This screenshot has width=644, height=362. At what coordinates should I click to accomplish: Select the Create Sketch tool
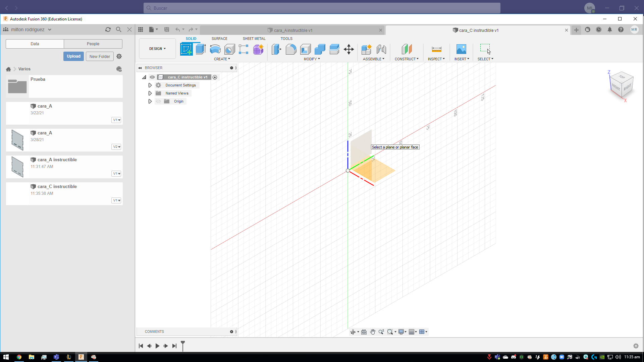(186, 49)
